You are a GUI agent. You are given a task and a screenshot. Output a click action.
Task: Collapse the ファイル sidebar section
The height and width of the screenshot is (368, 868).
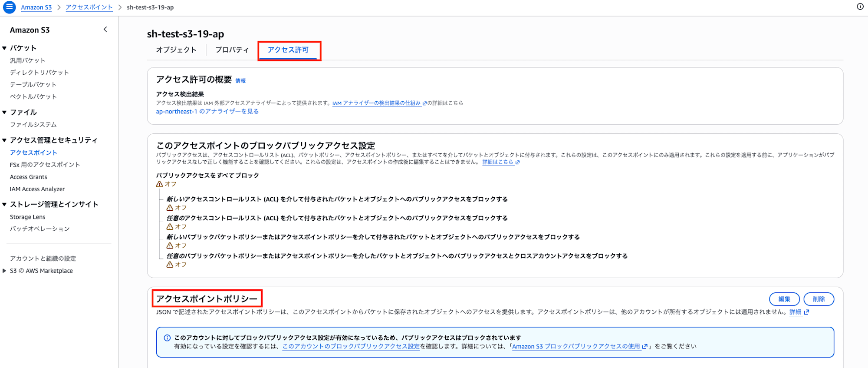click(4, 113)
